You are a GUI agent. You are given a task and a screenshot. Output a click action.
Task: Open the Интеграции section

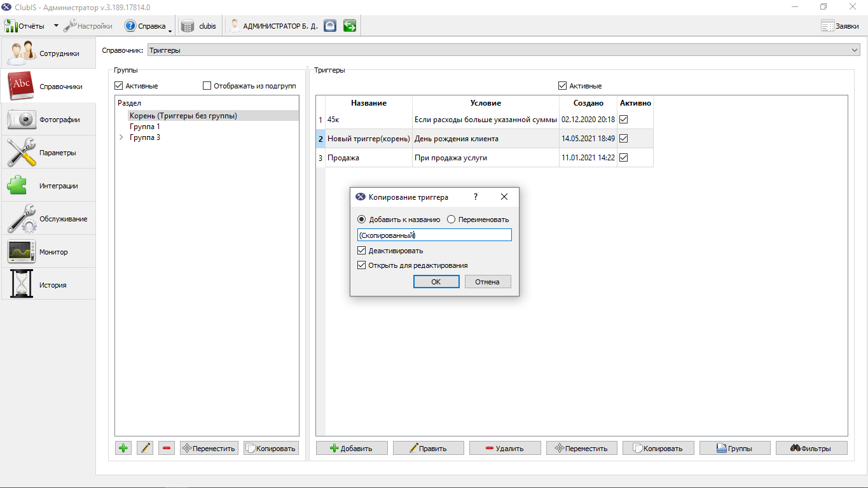48,186
